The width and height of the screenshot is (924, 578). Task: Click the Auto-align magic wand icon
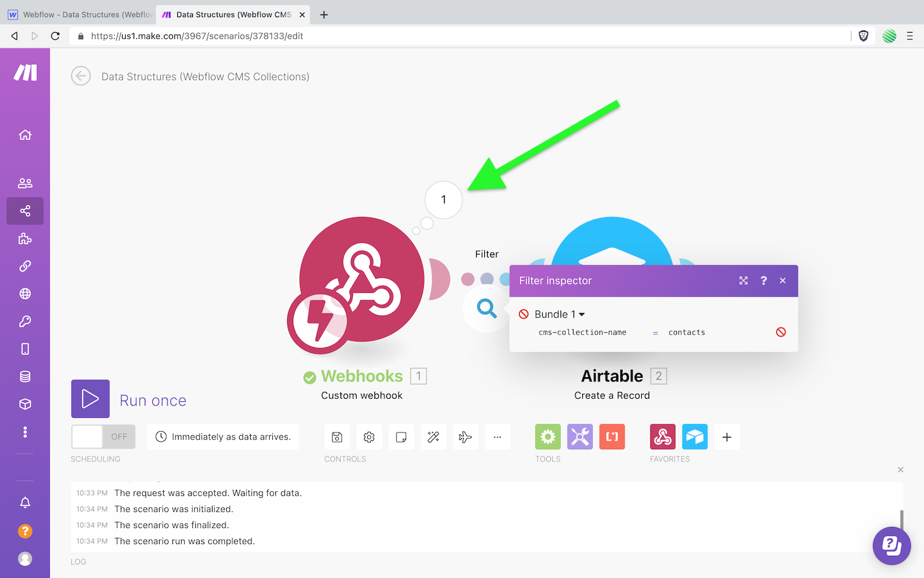(x=433, y=437)
